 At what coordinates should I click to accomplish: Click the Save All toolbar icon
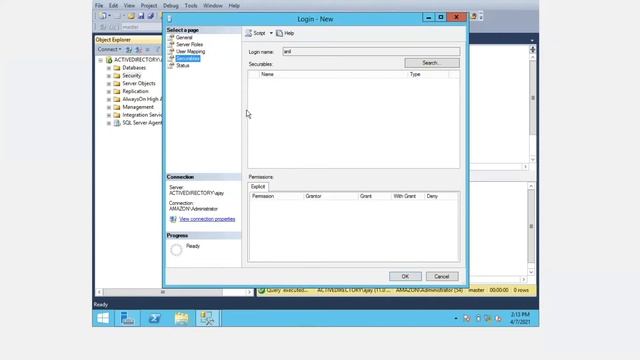point(151,16)
